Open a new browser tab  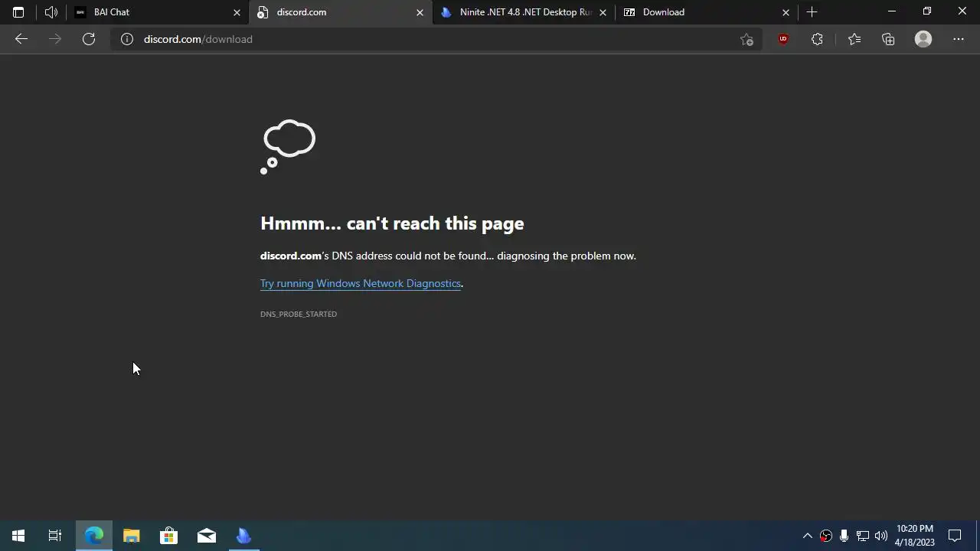[812, 12]
